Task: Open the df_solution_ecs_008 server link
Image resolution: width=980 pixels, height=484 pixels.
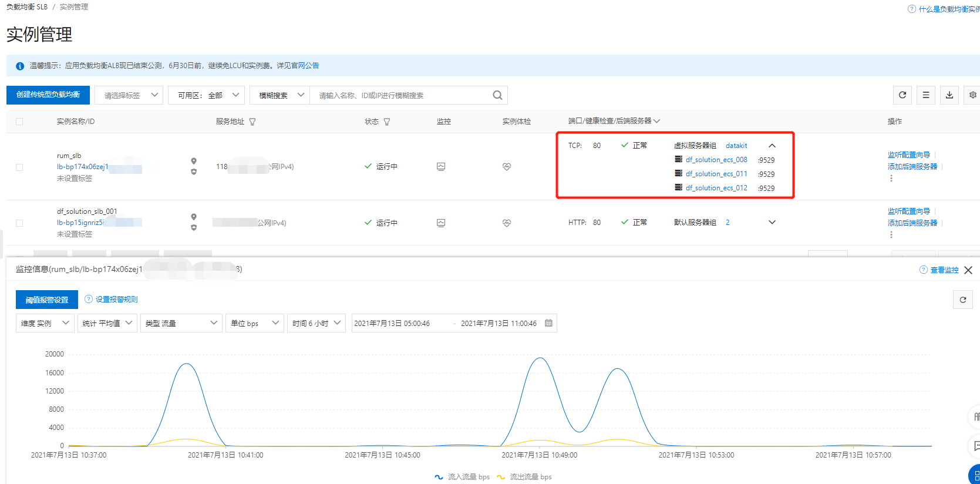Action: coord(716,160)
